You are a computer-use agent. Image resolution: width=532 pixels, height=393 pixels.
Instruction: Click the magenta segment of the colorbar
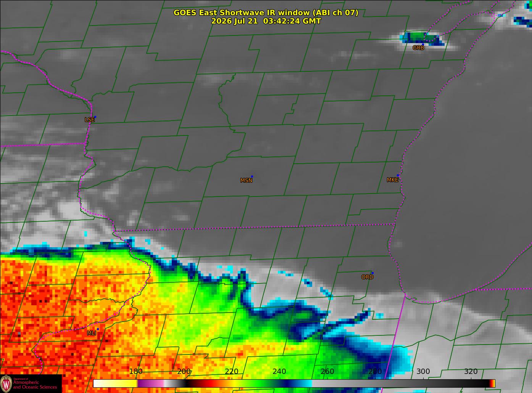pyautogui.click(x=151, y=383)
